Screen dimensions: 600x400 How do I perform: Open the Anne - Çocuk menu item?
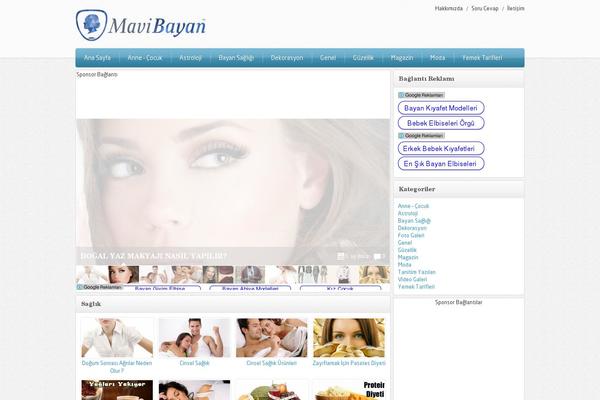(x=145, y=58)
